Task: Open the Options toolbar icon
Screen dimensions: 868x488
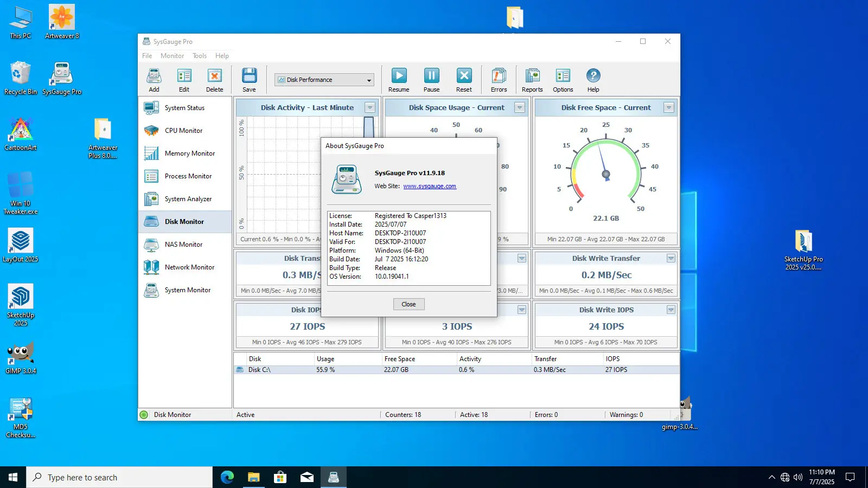Action: click(563, 80)
